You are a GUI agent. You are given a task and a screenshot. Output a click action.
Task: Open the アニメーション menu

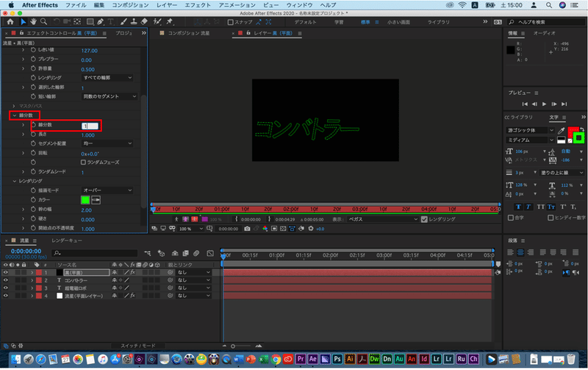coord(237,5)
